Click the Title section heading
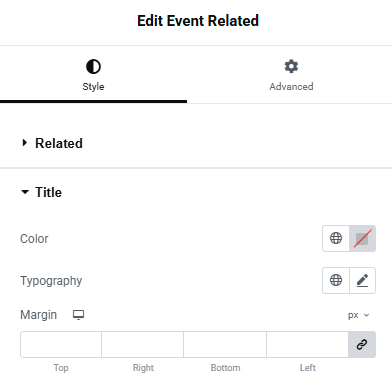 click(x=49, y=192)
